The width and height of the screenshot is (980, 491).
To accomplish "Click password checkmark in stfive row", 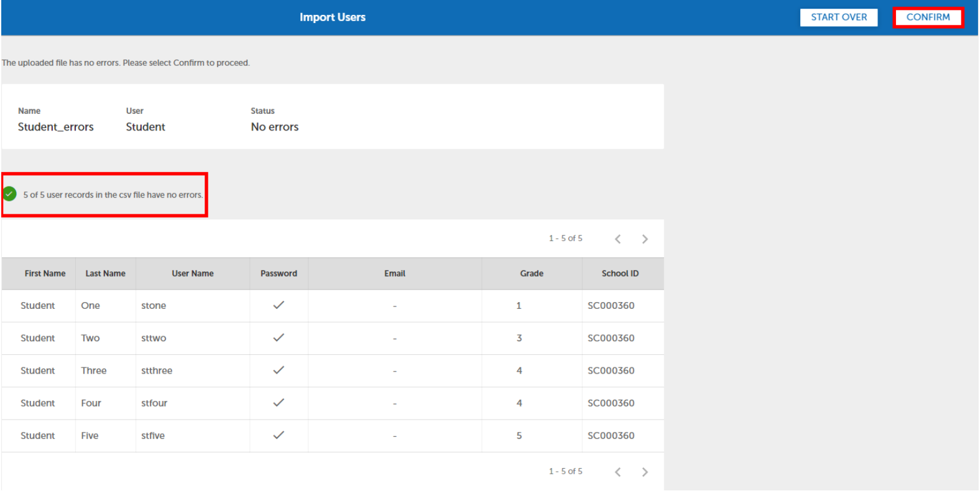I will tap(279, 435).
